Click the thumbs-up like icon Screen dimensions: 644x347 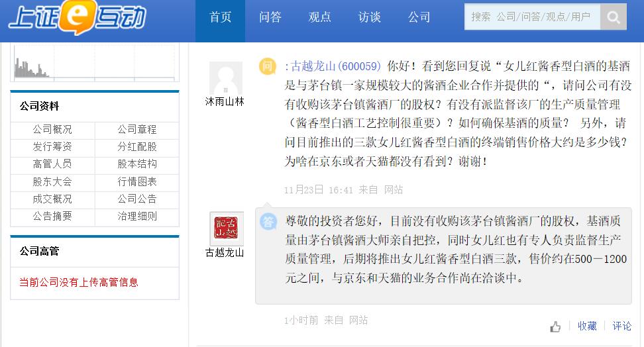pos(555,326)
